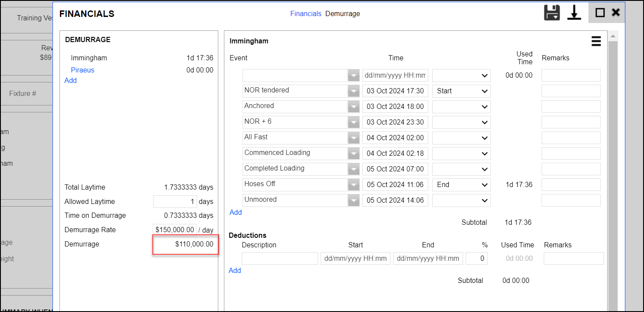644x312 pixels.
Task: Click the Allowed Laytime days field
Action: pyautogui.click(x=174, y=202)
